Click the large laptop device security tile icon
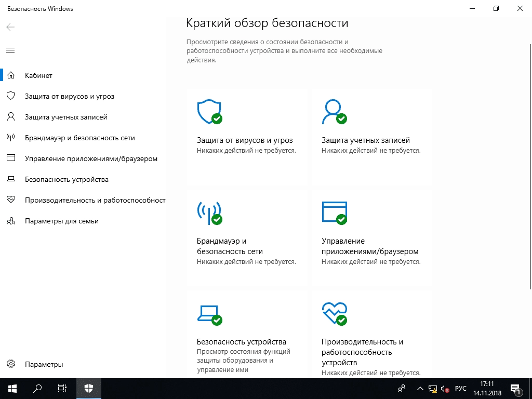The height and width of the screenshot is (399, 532). click(210, 315)
